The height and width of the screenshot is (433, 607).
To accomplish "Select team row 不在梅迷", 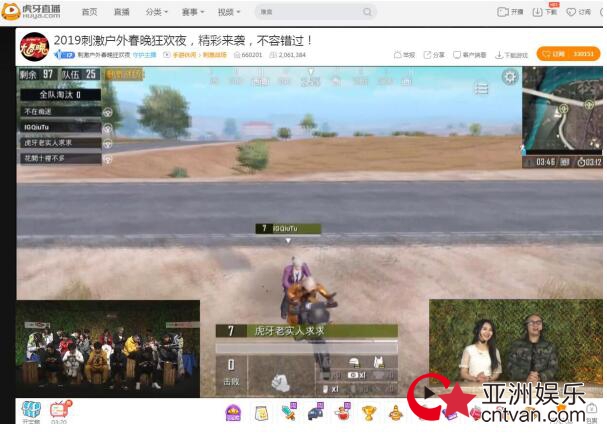I will tap(61, 111).
